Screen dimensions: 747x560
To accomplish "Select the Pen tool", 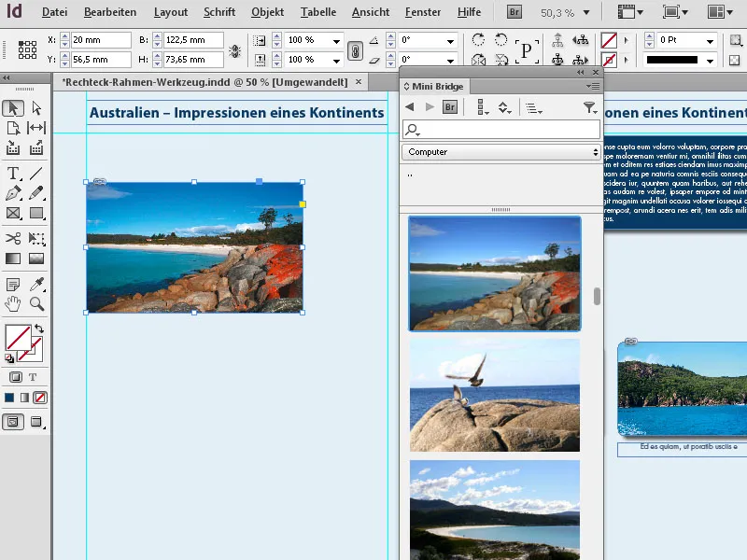I will [12, 191].
